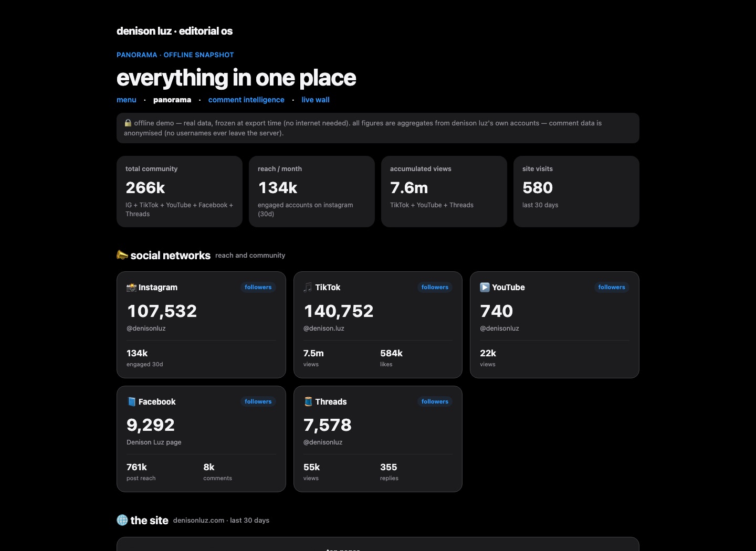This screenshot has height=551, width=756.
Task: Click the denison luz editorial os title
Action: 174,31
